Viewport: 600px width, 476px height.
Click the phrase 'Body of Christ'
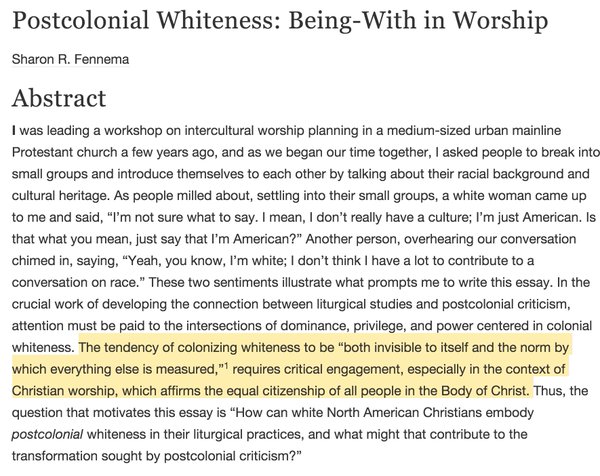click(484, 391)
